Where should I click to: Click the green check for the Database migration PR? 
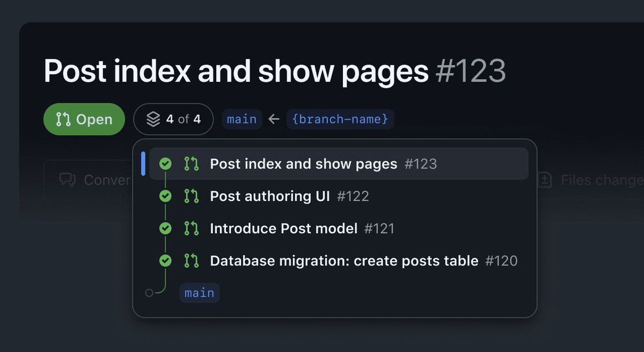(165, 261)
